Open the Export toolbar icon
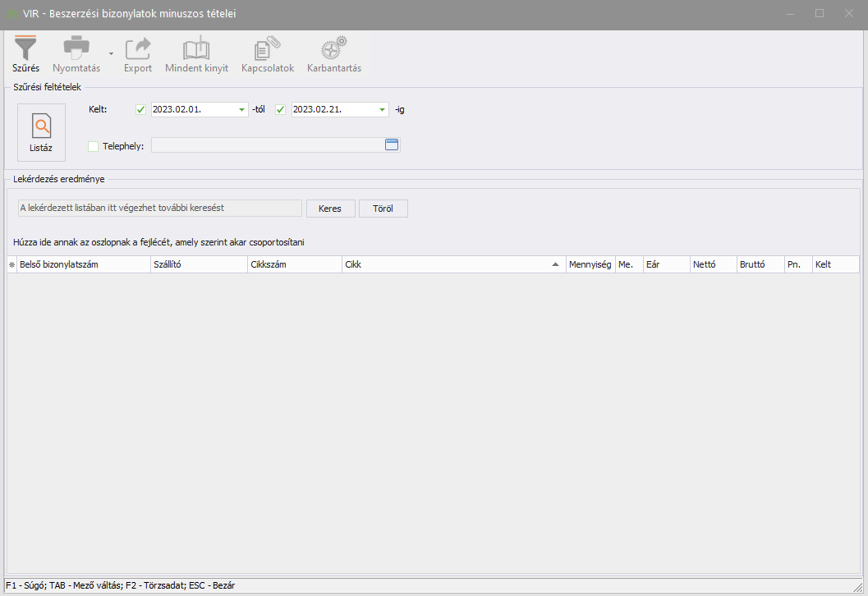Screen dimensions: 868x596 click(138, 48)
